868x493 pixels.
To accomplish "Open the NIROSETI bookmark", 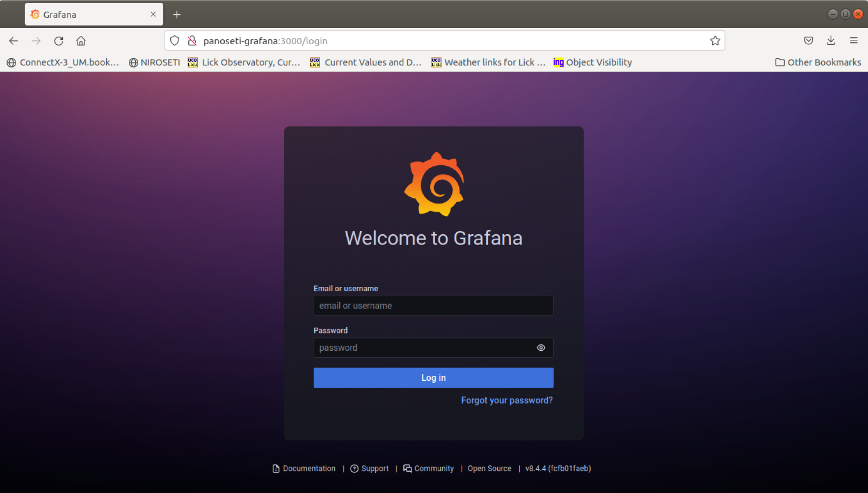I will (x=154, y=62).
